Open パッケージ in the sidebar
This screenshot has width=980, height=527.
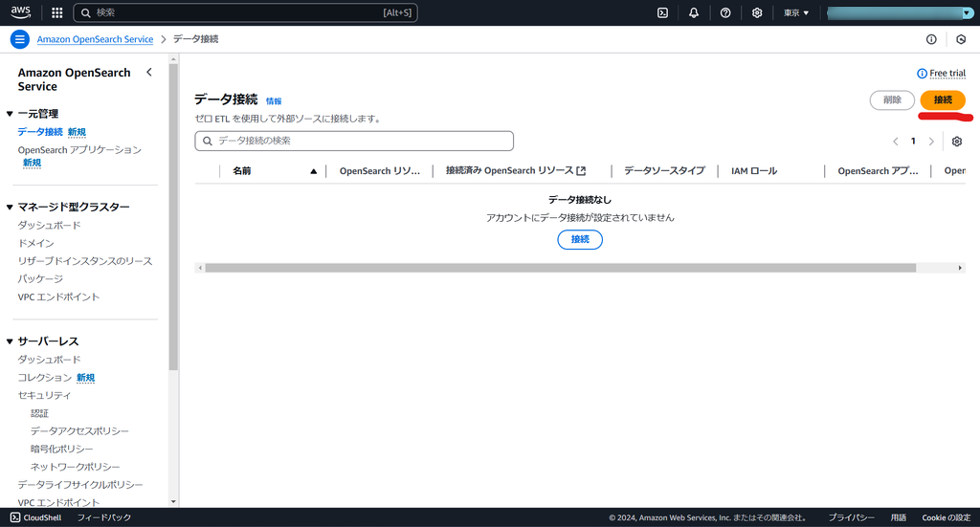tap(40, 278)
